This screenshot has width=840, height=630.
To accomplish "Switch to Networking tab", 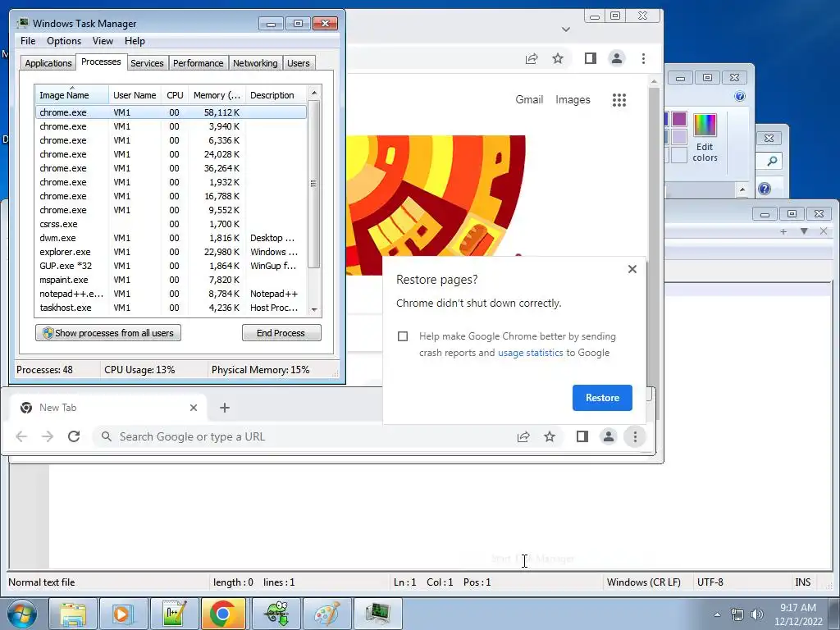I will [x=255, y=63].
